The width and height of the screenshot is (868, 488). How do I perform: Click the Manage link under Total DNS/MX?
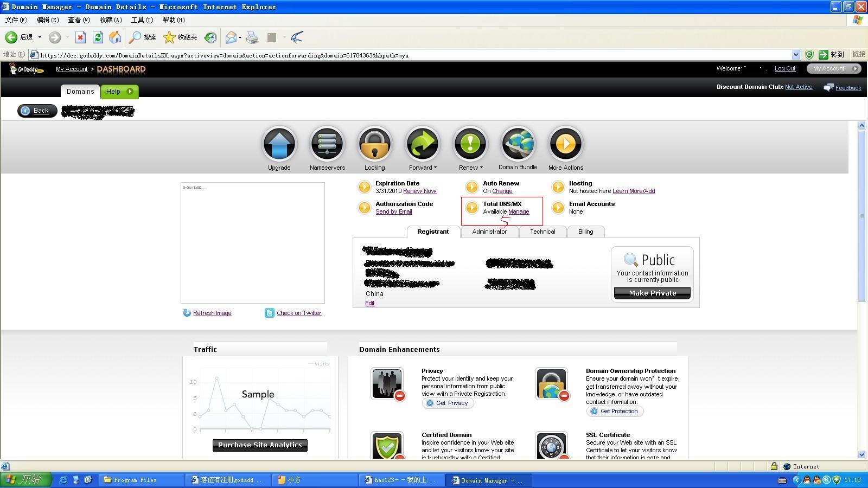(519, 212)
